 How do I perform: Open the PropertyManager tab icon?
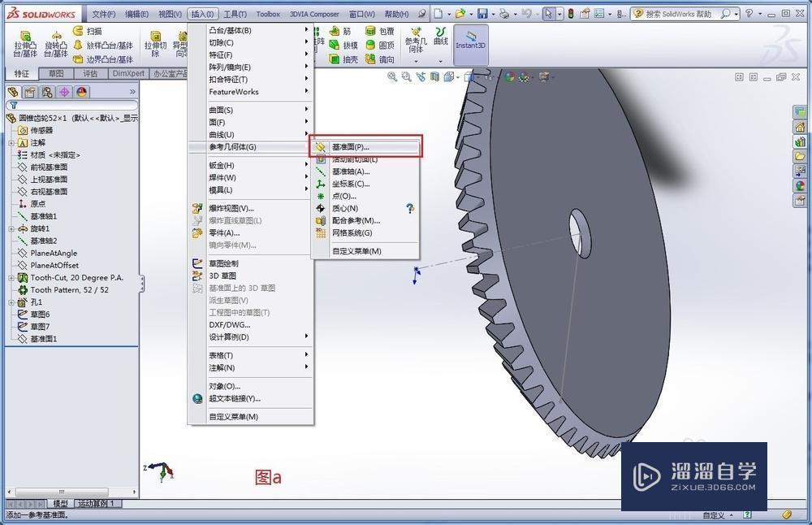30,93
